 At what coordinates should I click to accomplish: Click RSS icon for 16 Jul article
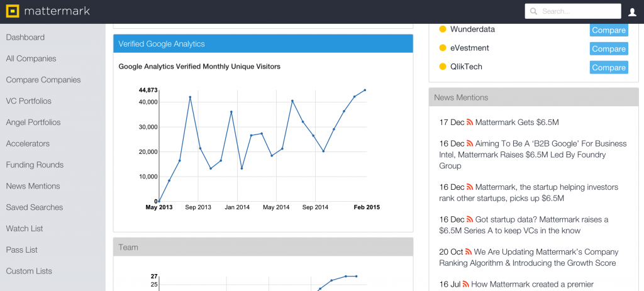466,283
